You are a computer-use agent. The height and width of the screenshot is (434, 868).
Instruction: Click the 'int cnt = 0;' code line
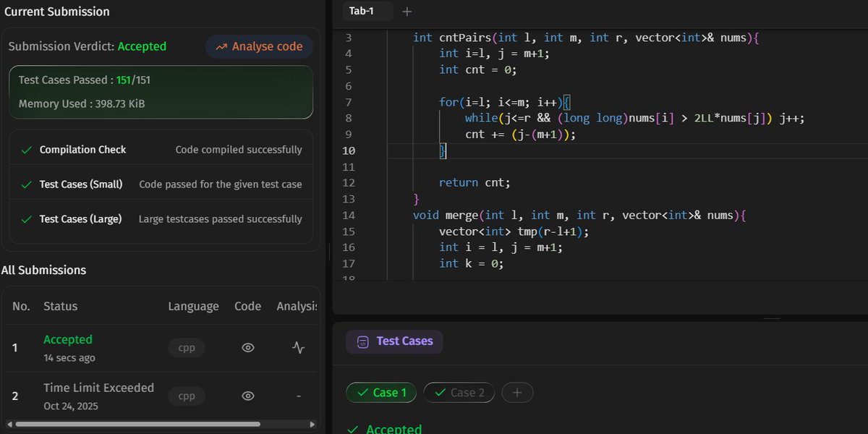[478, 69]
